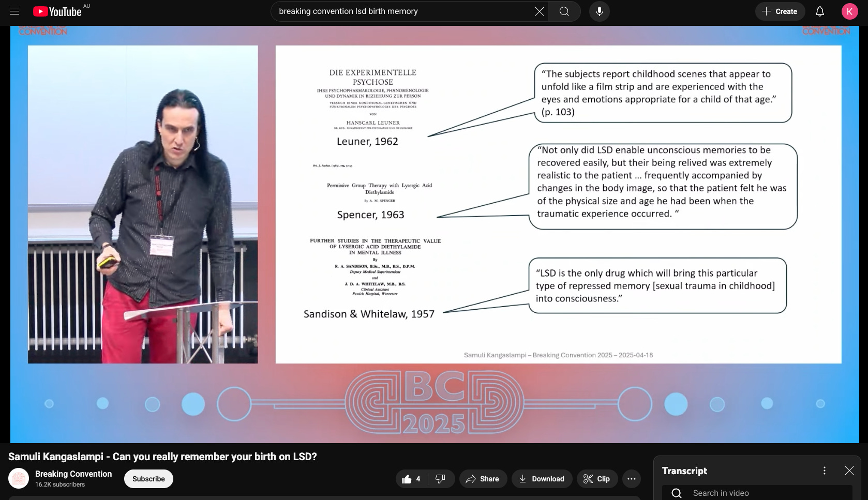Image resolution: width=868 pixels, height=500 pixels.
Task: Open account avatar menu
Action: [849, 11]
